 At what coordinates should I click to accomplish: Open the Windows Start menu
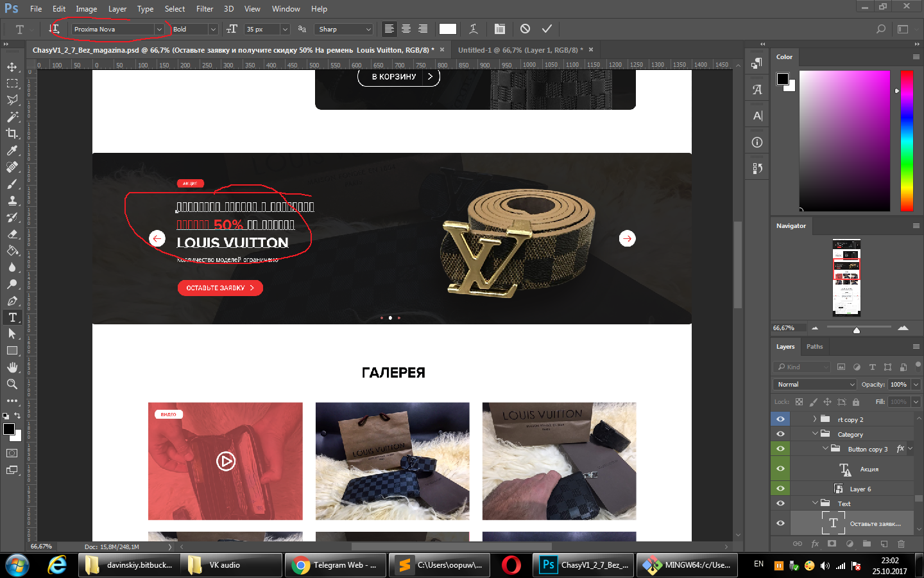click(x=17, y=565)
